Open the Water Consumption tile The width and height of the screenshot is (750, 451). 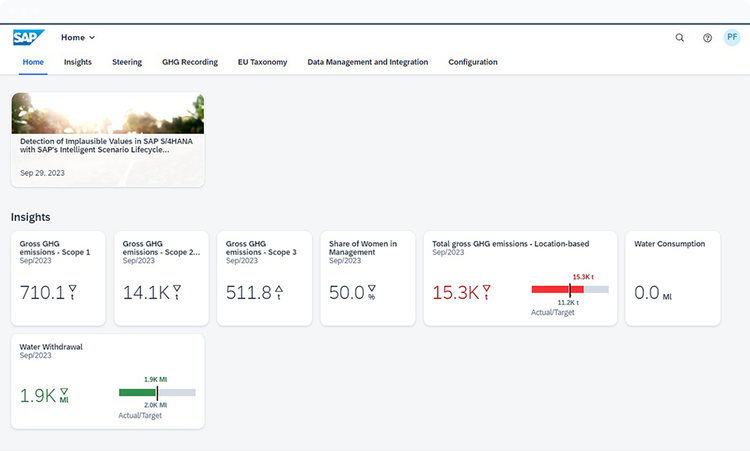click(x=673, y=278)
